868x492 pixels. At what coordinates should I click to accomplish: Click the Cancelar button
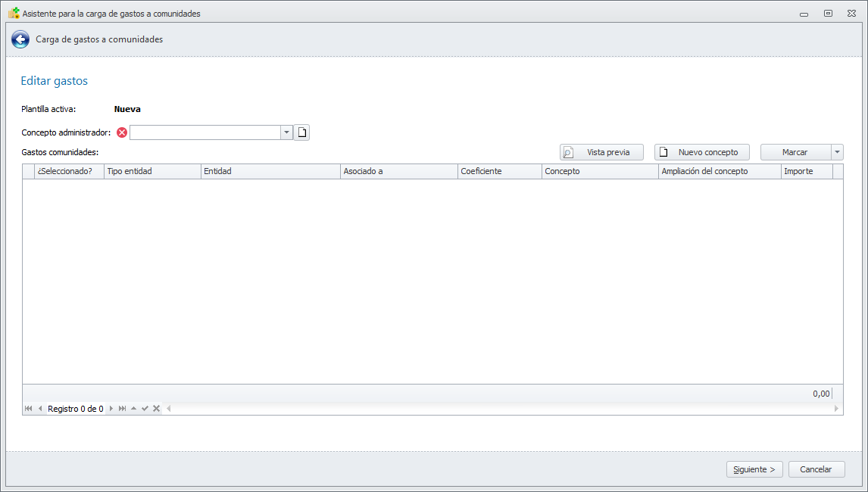[x=816, y=469]
